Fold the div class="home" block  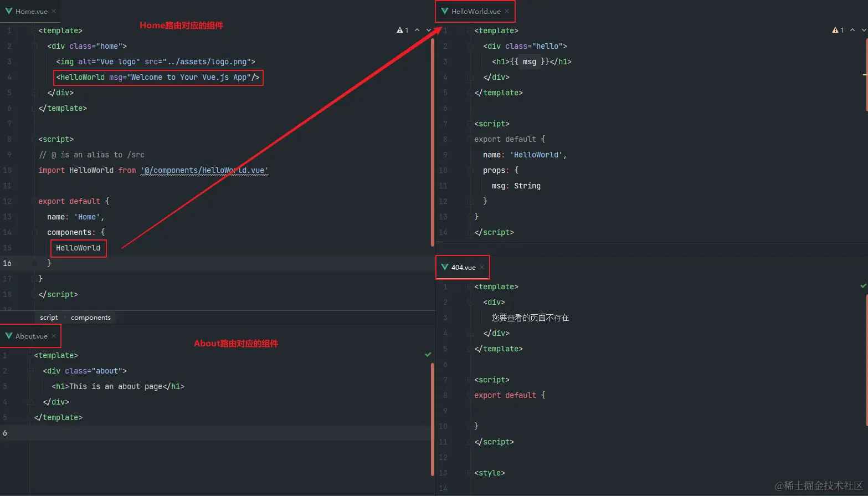tap(34, 46)
